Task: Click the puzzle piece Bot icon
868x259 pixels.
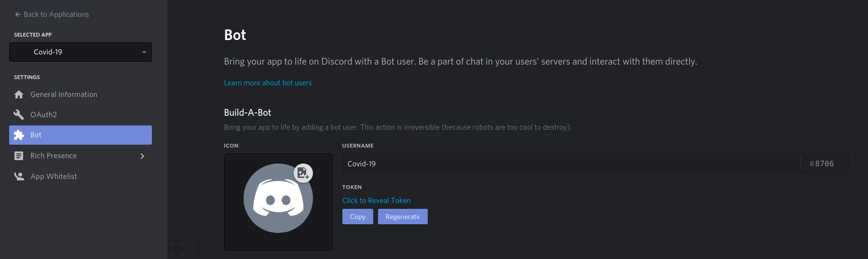Action: (19, 135)
